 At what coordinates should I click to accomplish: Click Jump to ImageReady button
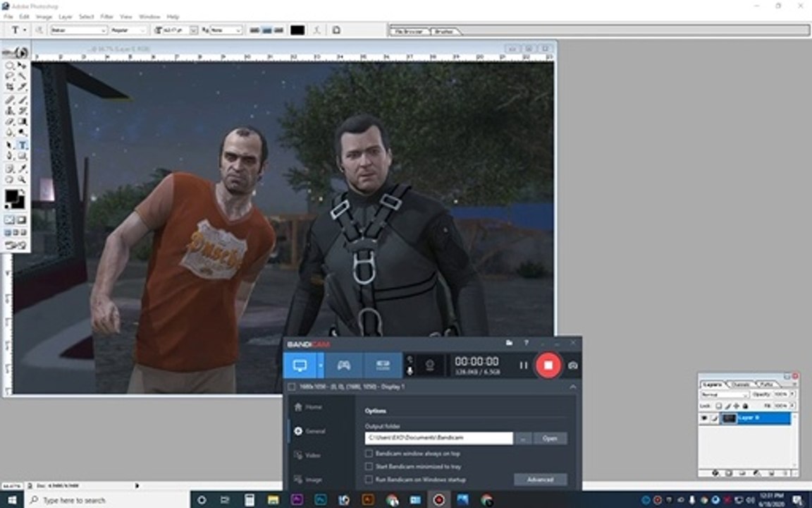15,246
